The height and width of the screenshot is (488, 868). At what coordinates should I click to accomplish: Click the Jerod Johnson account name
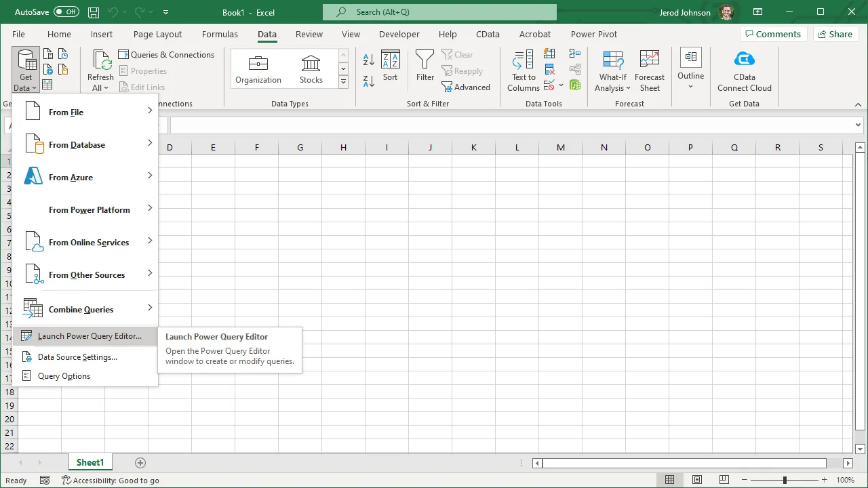point(686,12)
